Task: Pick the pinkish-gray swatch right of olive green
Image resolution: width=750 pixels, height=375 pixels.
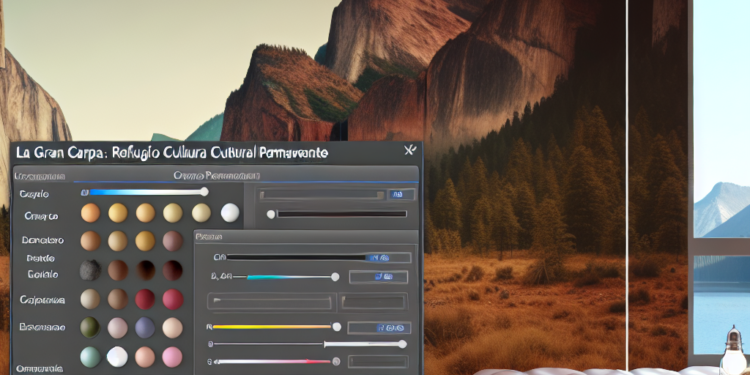Action: [x=118, y=328]
